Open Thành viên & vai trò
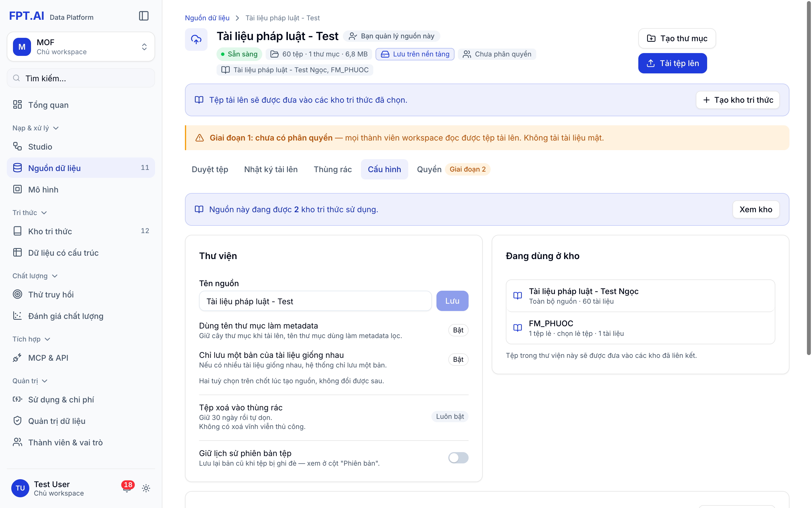The height and width of the screenshot is (508, 812). 81,442
